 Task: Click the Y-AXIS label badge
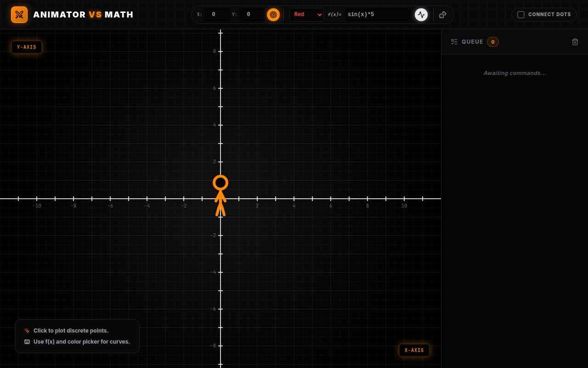pyautogui.click(x=27, y=47)
